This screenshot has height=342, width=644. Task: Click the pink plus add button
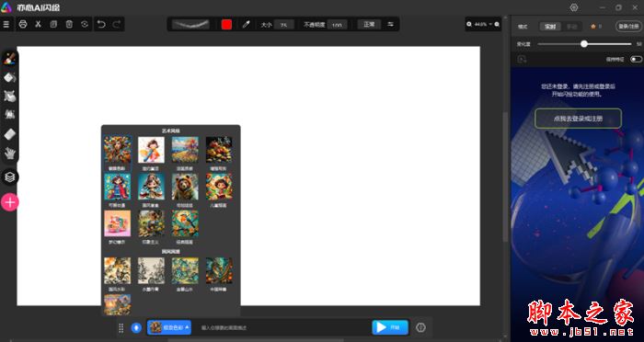[x=10, y=202]
